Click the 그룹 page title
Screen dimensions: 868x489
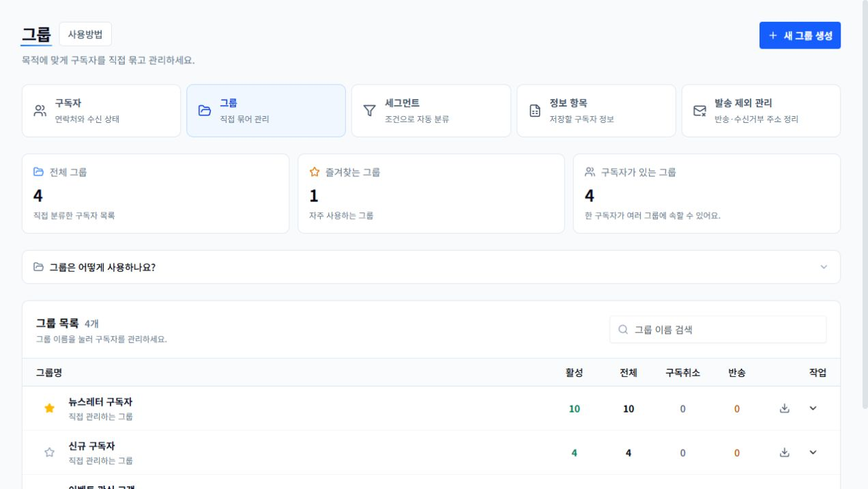36,34
